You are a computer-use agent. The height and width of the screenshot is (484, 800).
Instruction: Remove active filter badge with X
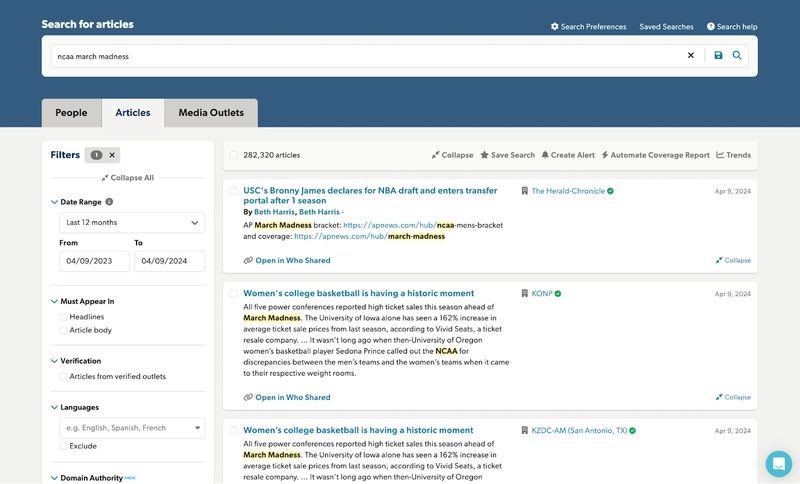112,155
